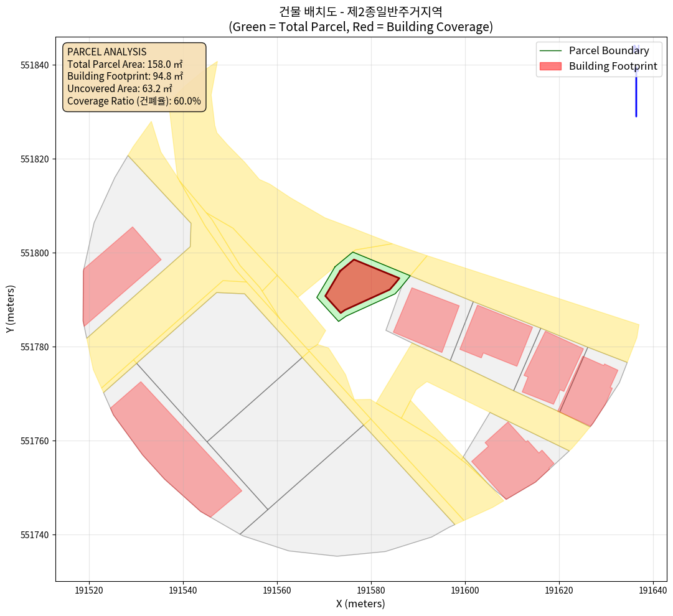Select the Total Parcel Area 158.0 ㎡ line

125,64
